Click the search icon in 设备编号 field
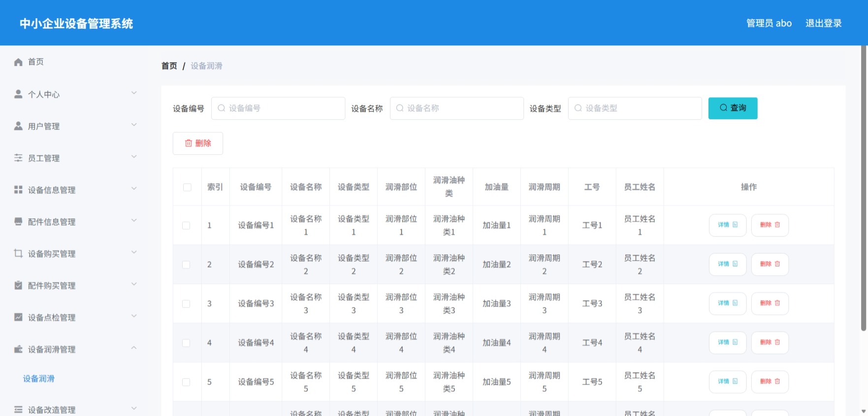 (222, 108)
